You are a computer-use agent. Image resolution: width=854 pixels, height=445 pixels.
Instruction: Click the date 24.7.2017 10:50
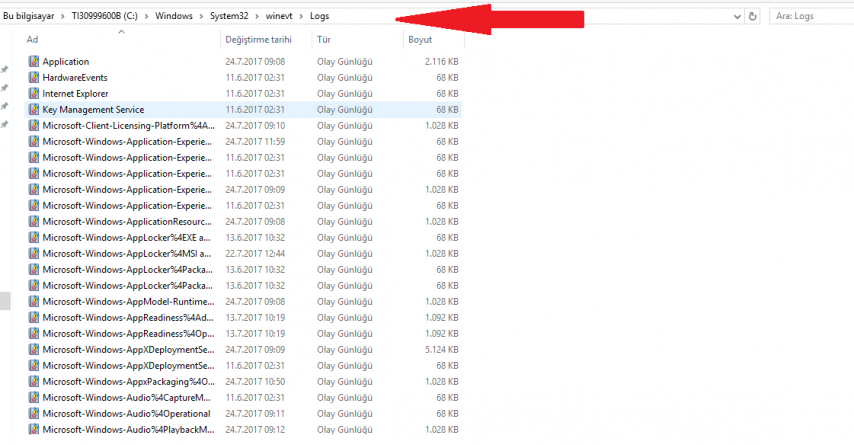click(x=255, y=381)
